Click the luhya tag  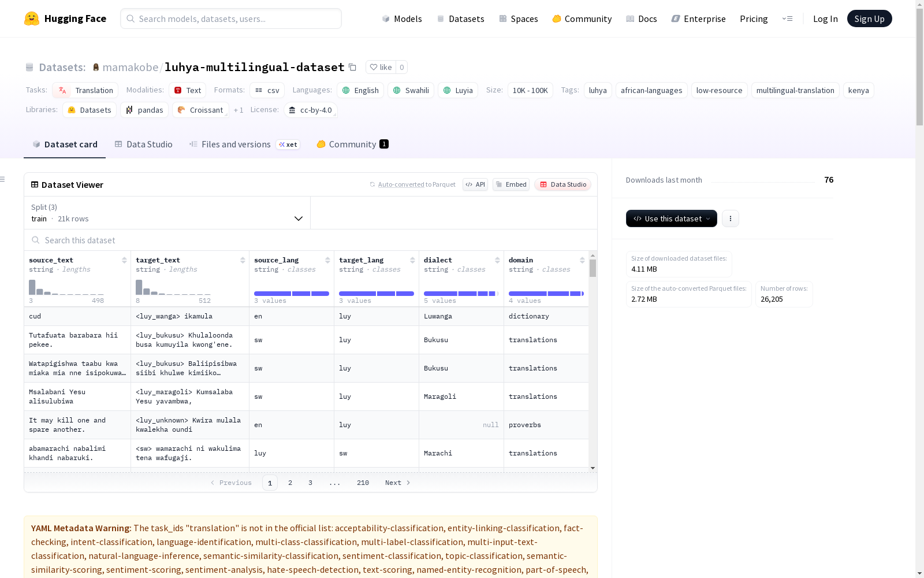(598, 90)
